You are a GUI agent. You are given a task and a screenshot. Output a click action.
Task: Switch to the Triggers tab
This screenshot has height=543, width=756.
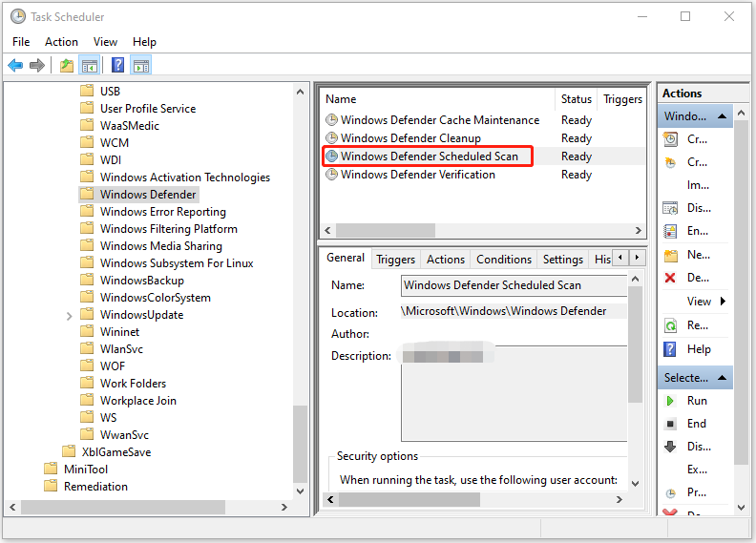pyautogui.click(x=395, y=260)
